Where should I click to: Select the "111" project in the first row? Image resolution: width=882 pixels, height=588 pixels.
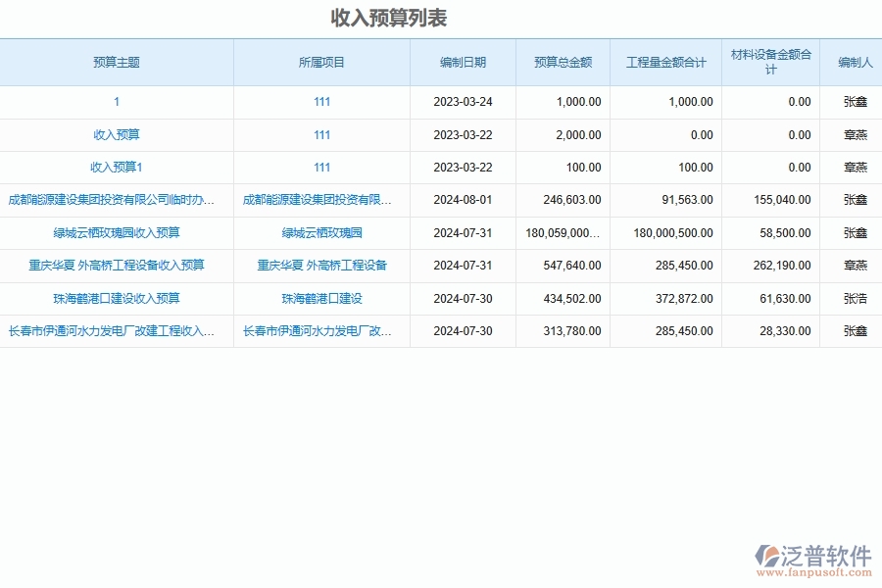(320, 102)
